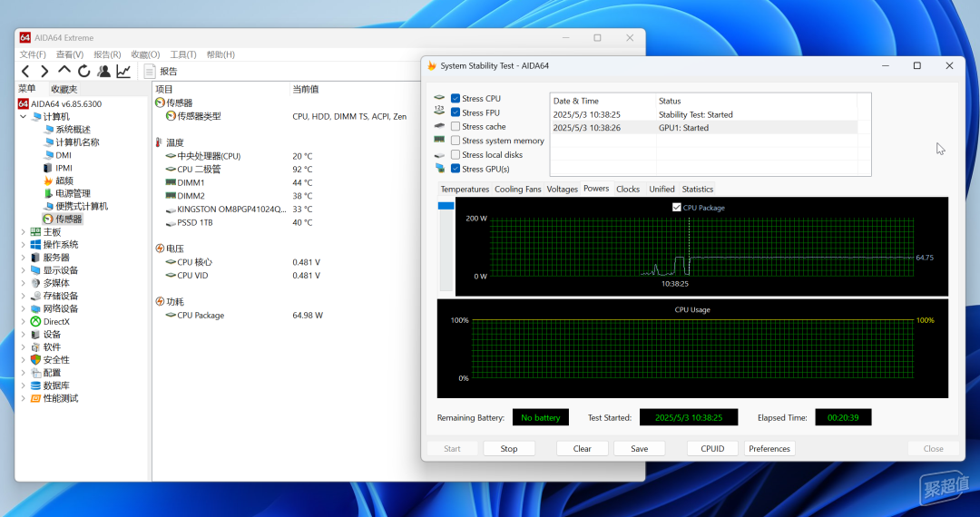
Task: Select 传感器 in the left tree
Action: click(68, 219)
